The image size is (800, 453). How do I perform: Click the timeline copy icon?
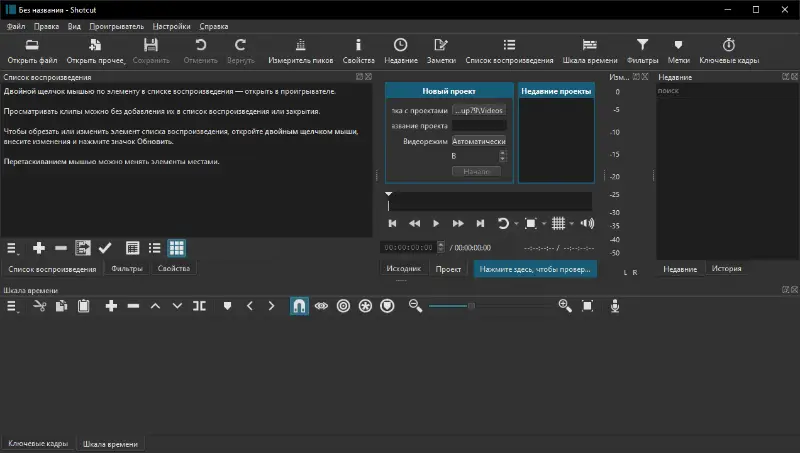coord(61,306)
